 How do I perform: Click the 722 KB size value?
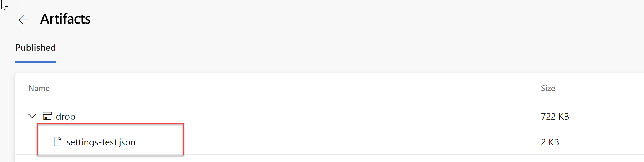coord(555,117)
